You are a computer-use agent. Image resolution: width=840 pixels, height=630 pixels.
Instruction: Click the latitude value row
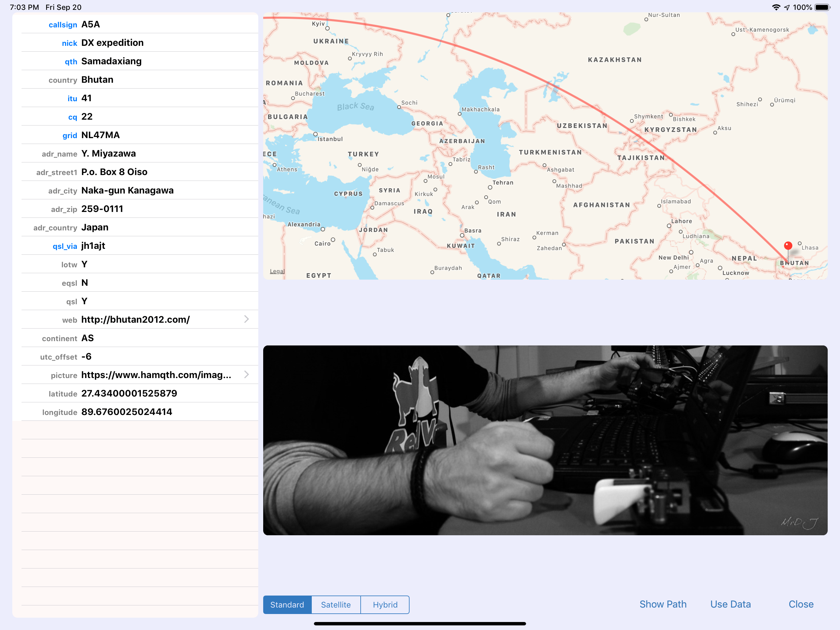129,393
